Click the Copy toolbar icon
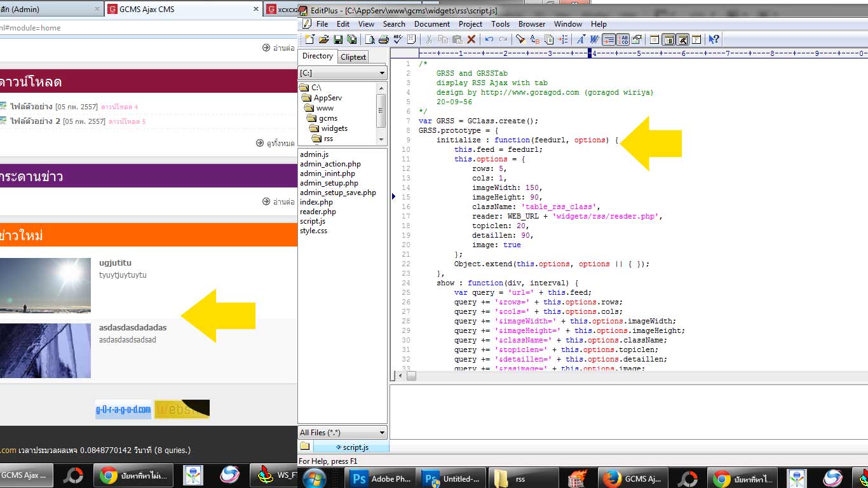The height and width of the screenshot is (488, 868). pos(443,39)
